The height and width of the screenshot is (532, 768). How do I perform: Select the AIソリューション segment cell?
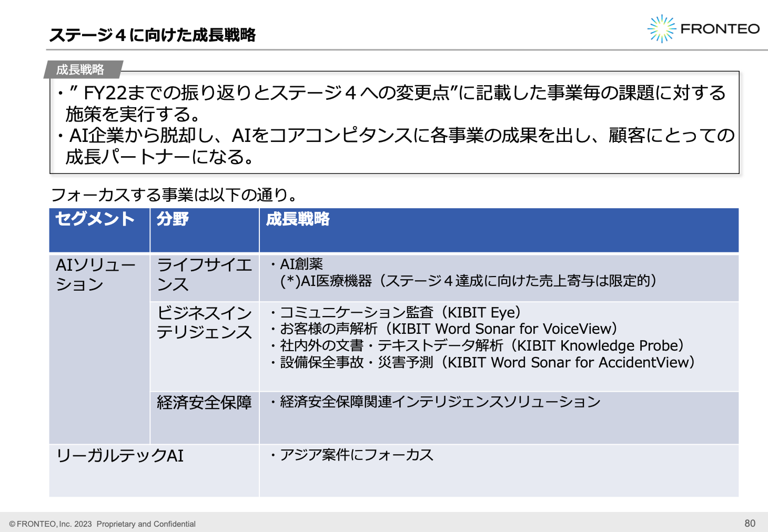click(99, 349)
